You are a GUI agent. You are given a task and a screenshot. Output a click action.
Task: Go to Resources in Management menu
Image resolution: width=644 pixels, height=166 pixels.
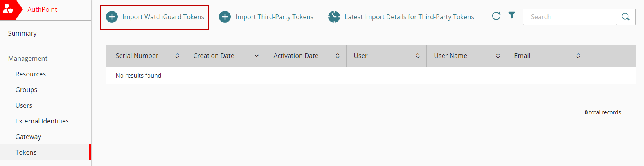(x=31, y=74)
